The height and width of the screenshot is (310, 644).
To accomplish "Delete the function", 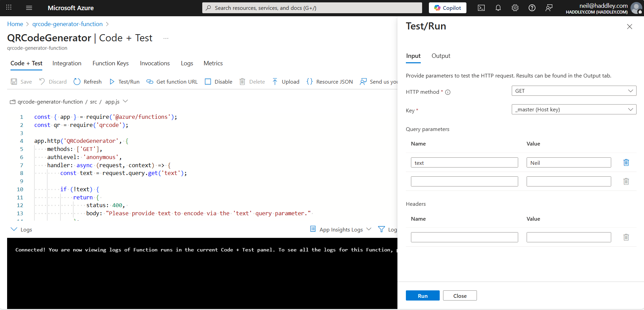I will [252, 82].
